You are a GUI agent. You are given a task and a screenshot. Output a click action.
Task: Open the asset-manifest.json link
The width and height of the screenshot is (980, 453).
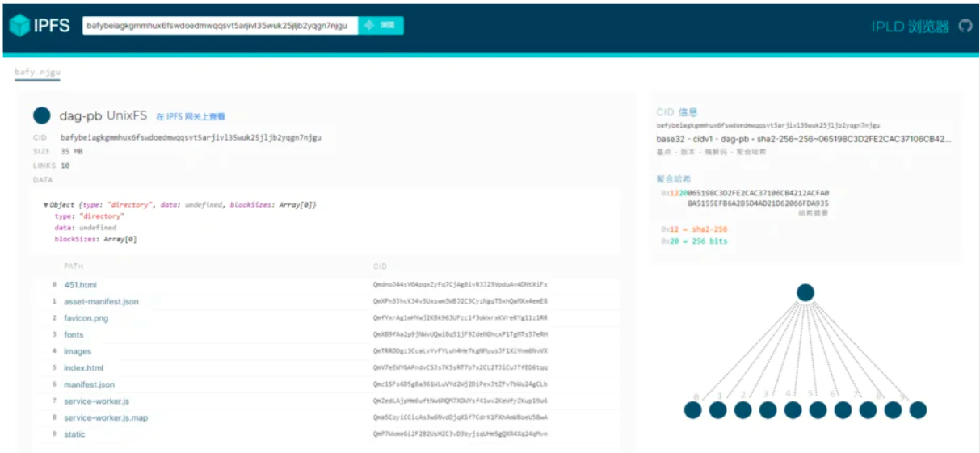pos(101,301)
